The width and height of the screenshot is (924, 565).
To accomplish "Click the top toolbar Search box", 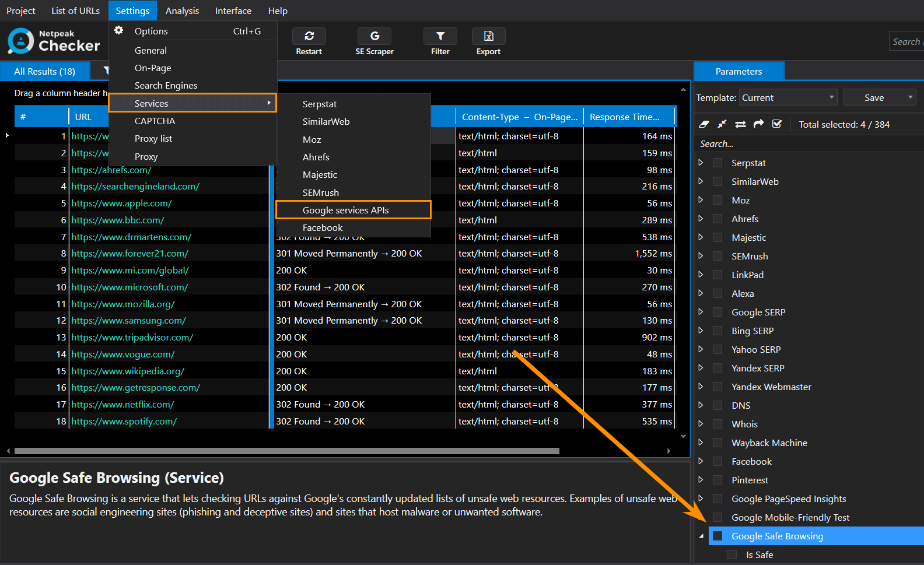I will coord(907,41).
